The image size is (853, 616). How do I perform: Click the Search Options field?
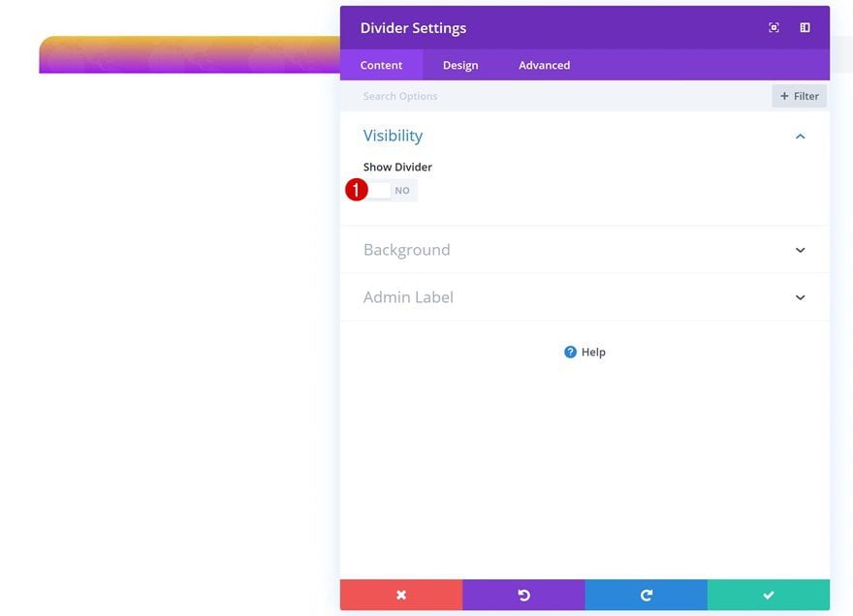[554, 96]
